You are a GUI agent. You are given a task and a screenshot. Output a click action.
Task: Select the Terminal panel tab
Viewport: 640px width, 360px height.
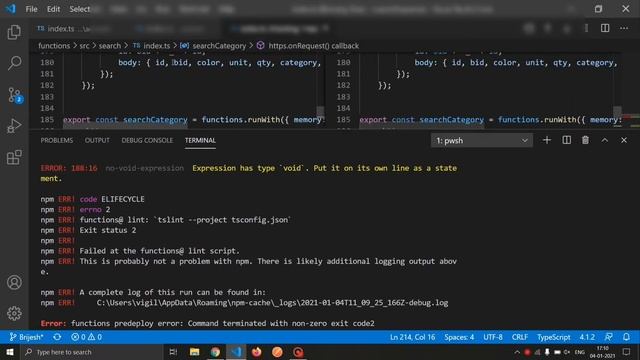[x=200, y=140]
